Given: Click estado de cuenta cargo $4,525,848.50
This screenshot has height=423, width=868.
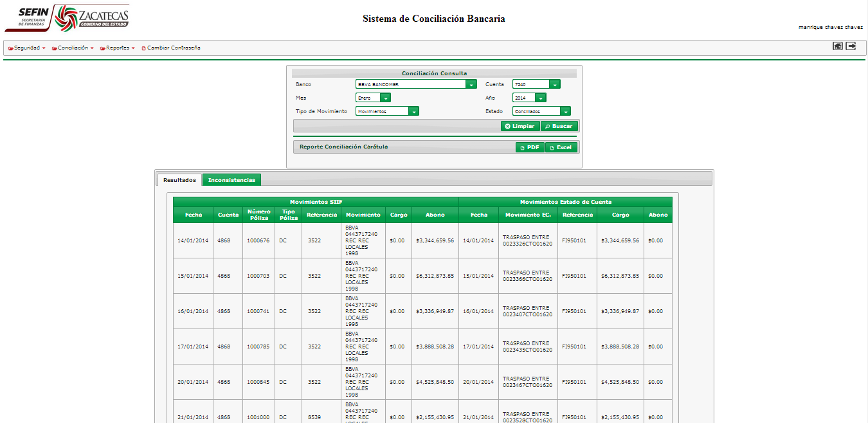Looking at the screenshot, I should (x=620, y=382).
